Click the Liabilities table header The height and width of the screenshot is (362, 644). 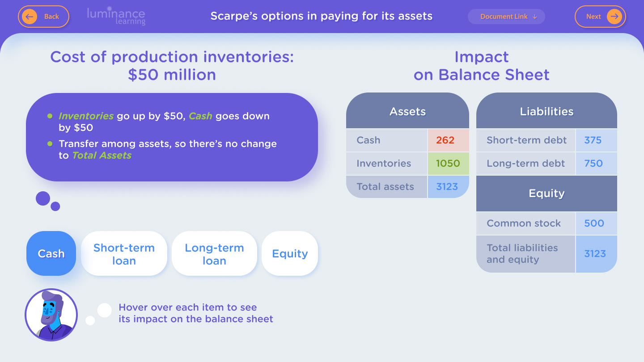[547, 111]
